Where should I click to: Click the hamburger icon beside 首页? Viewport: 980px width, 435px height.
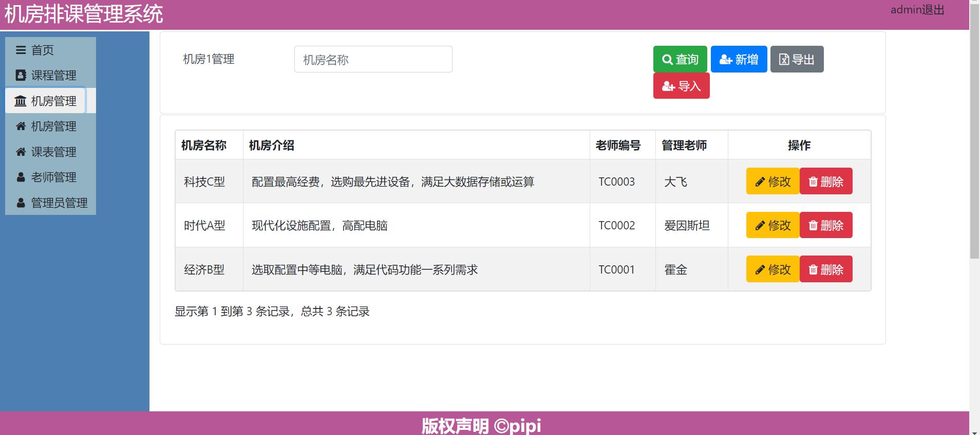coord(21,50)
